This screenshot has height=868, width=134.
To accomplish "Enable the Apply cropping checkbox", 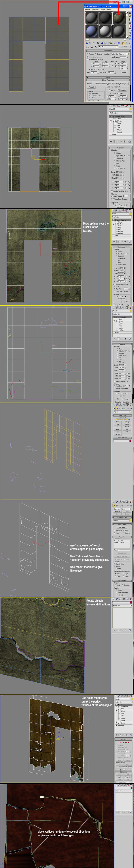I will (110, 90).
